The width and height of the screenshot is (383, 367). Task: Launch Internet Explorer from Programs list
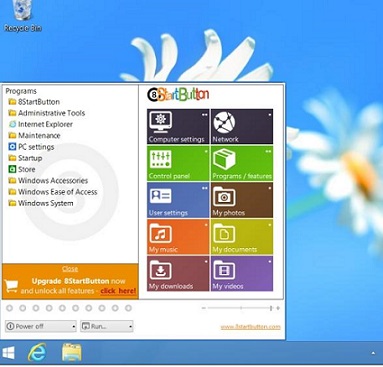(41, 124)
